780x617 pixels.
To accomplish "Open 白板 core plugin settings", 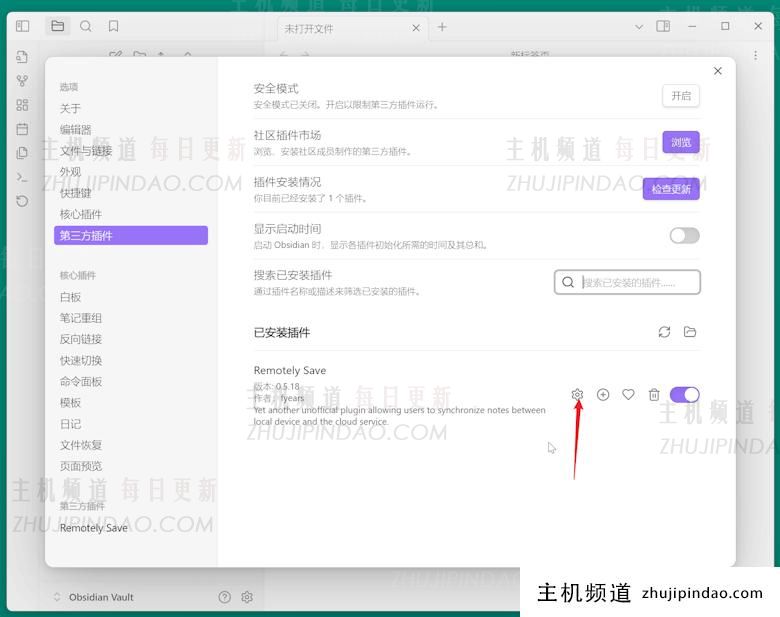I will (x=131, y=297).
